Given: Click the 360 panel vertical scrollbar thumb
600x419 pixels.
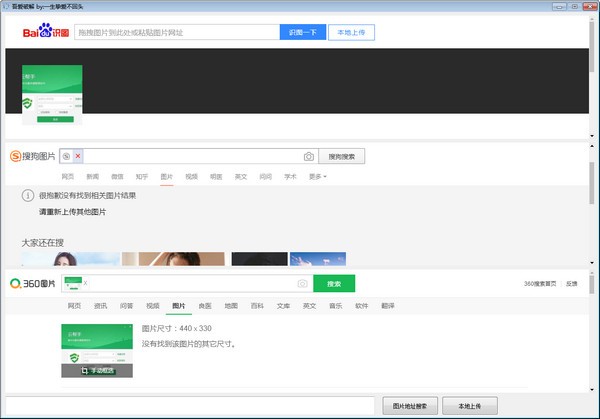Looking at the screenshot, I should [592, 285].
